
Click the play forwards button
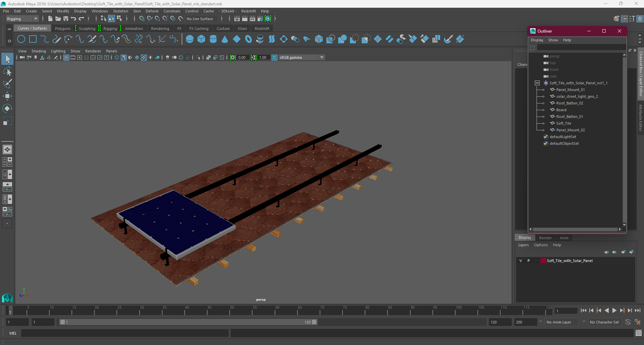point(614,311)
